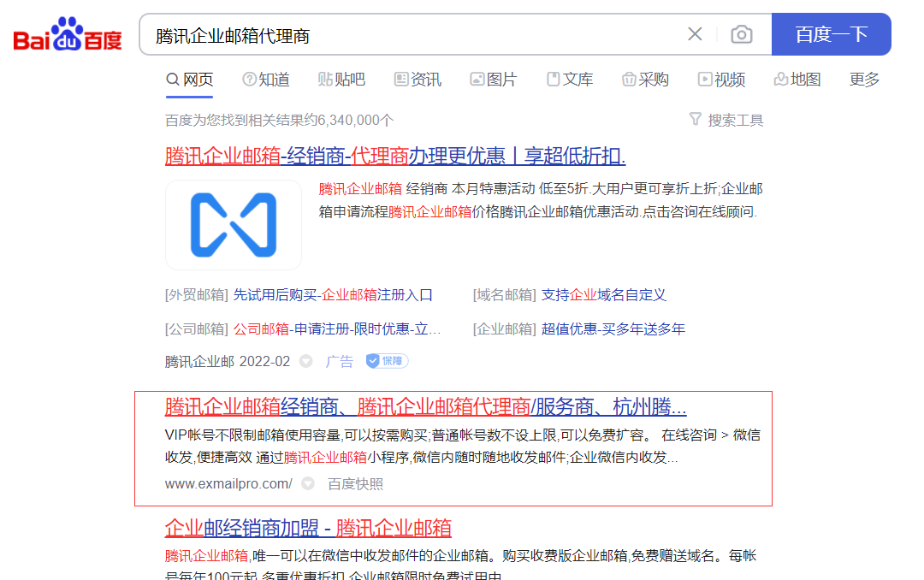Click the 保障 shield badge

pos(387,361)
